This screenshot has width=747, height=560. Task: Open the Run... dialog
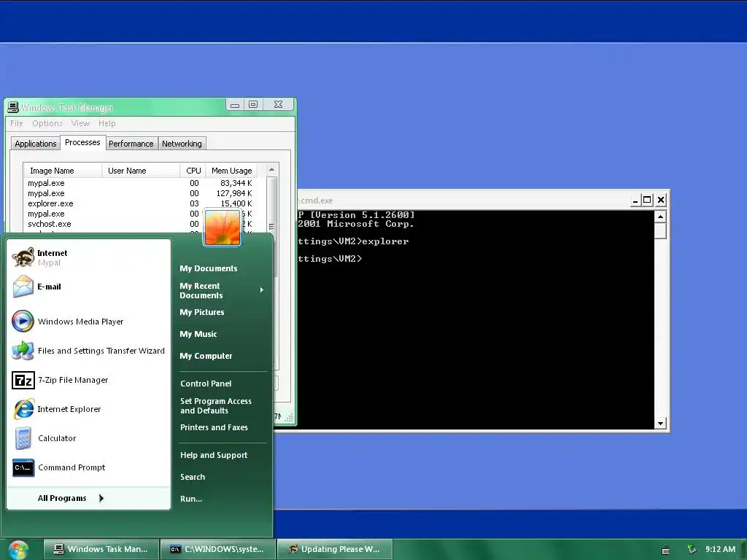tap(191, 499)
